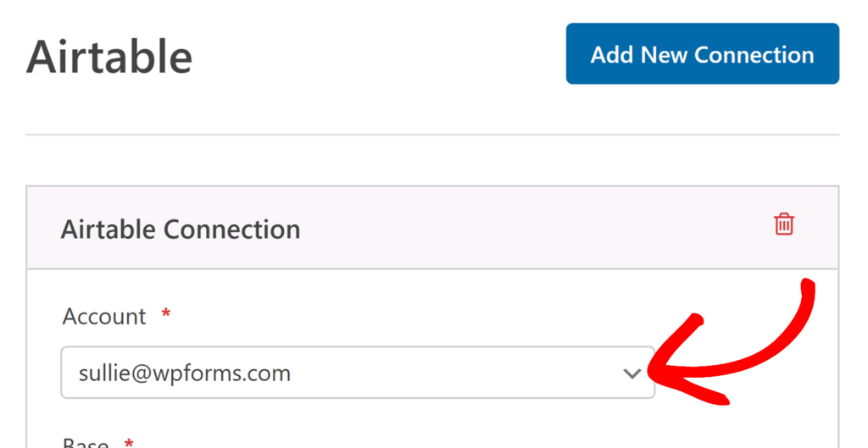Click empty area left of trash icon
The image size is (868, 448).
pos(593,229)
